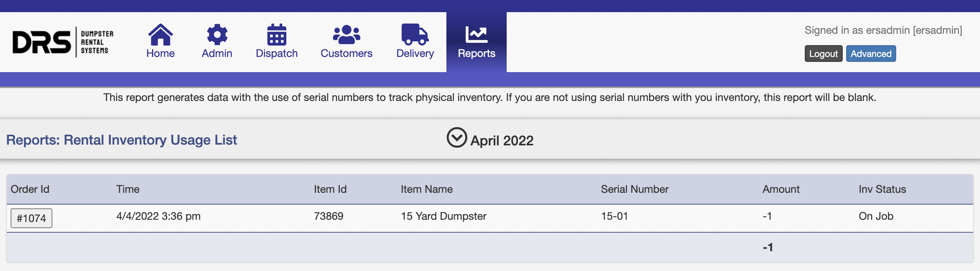The height and width of the screenshot is (271, 980).
Task: Click the Reports: Rental Inventory Usage List heading
Action: click(x=122, y=140)
